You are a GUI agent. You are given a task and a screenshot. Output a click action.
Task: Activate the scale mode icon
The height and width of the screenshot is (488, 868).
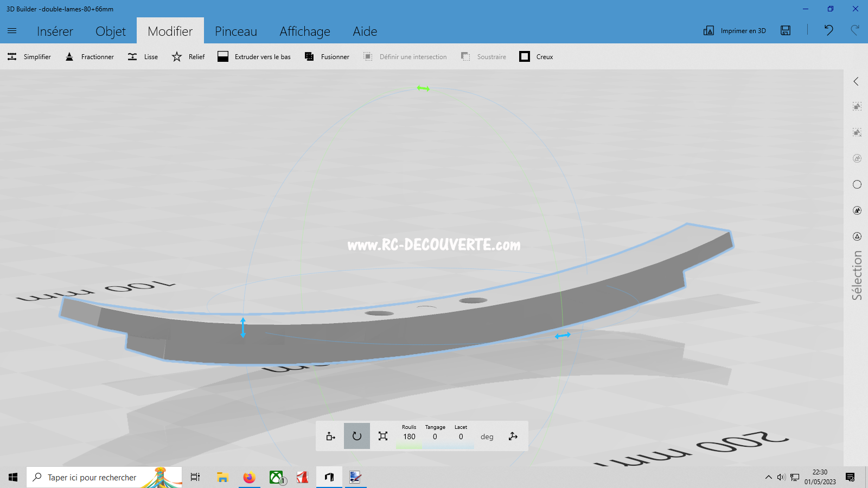(383, 436)
